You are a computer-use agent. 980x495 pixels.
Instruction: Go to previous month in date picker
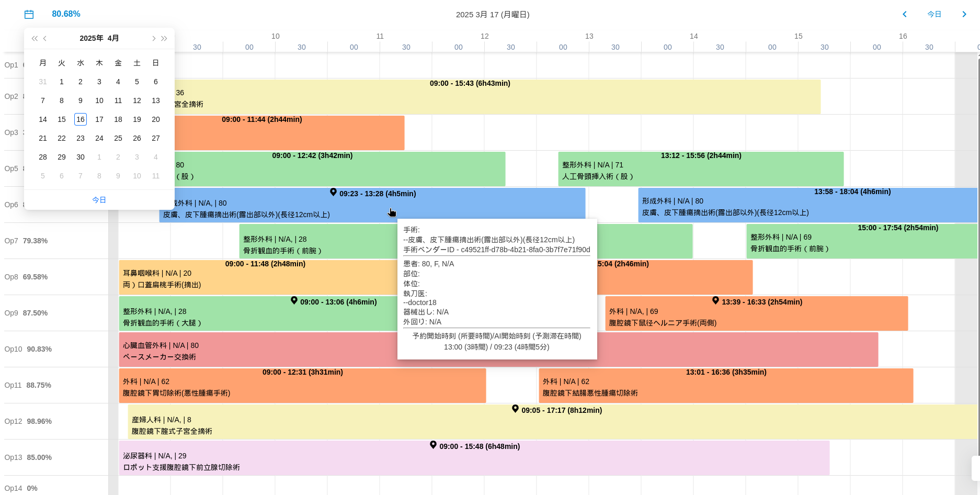(x=45, y=38)
